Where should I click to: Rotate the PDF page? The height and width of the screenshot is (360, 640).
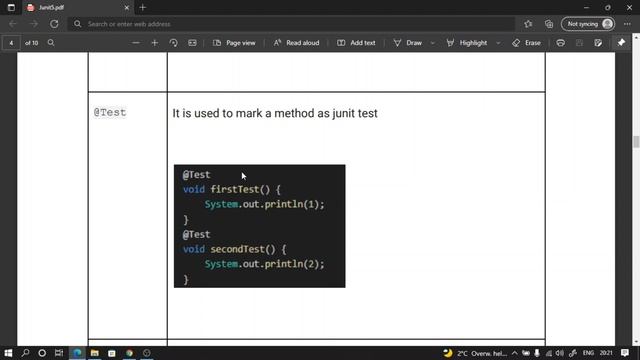click(173, 42)
